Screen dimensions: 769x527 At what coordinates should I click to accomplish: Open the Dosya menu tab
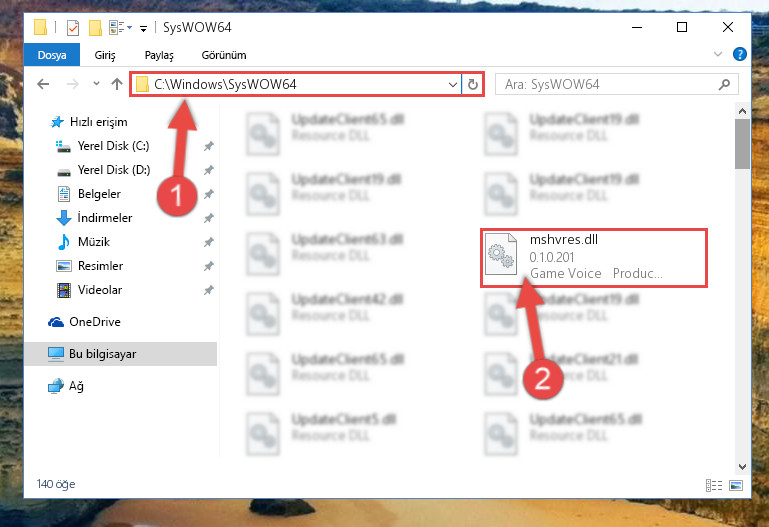(52, 55)
